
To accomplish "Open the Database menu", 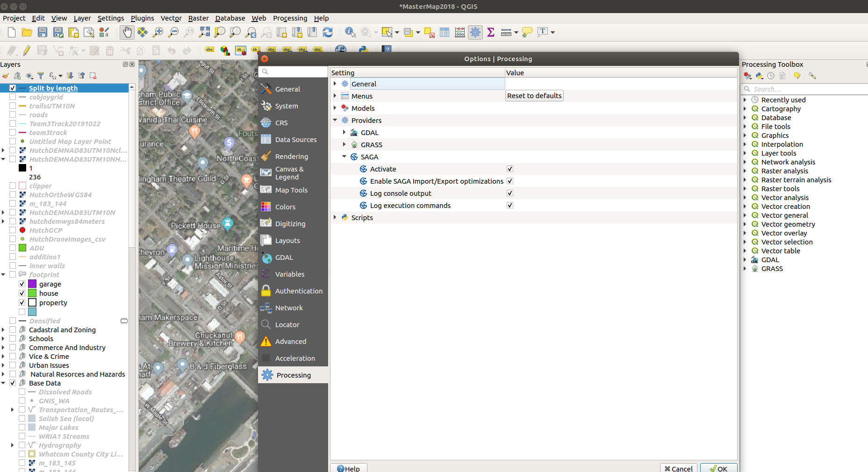I will (x=230, y=18).
